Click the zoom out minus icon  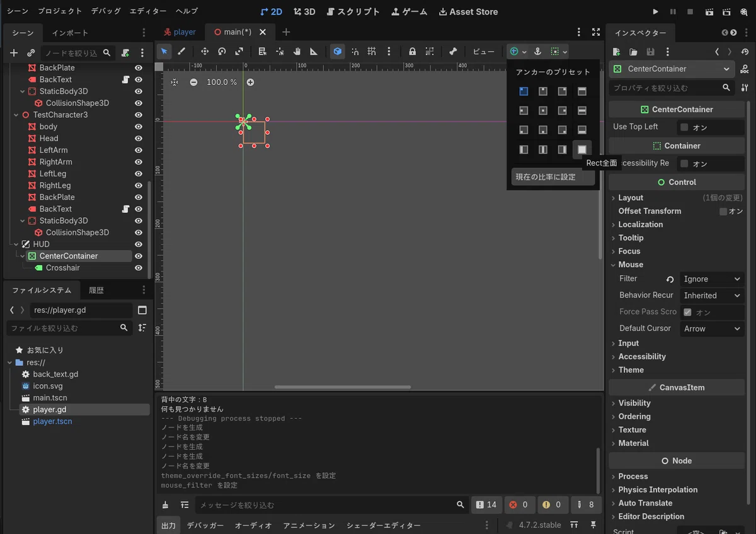tap(193, 82)
